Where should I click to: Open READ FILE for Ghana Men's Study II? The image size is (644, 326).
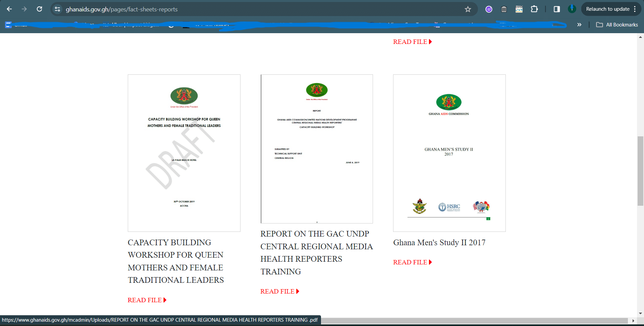tap(412, 262)
